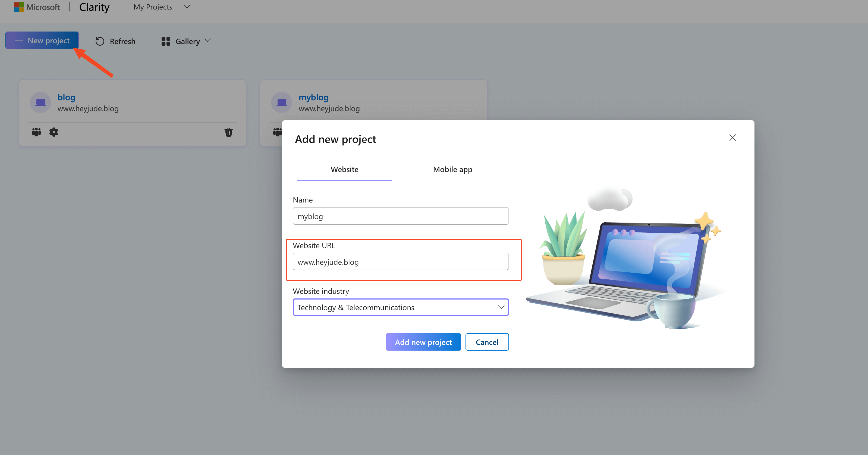868x455 pixels.
Task: Refresh the projects list
Action: (x=115, y=41)
